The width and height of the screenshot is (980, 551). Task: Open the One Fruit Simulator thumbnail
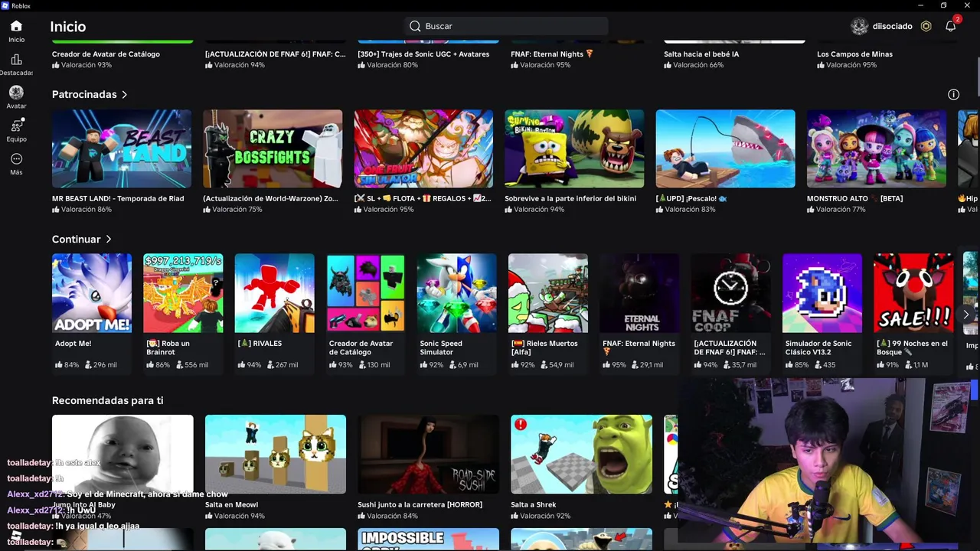coord(423,148)
